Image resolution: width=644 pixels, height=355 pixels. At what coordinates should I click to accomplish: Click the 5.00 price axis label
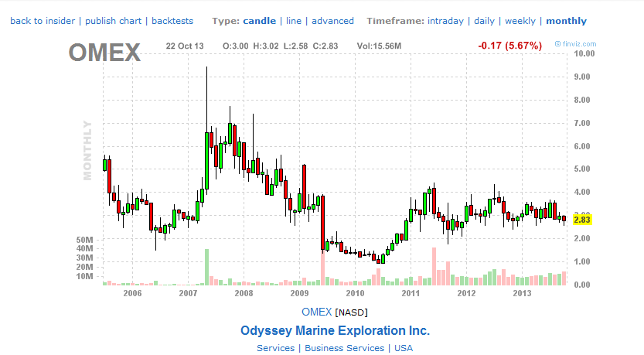[582, 169]
